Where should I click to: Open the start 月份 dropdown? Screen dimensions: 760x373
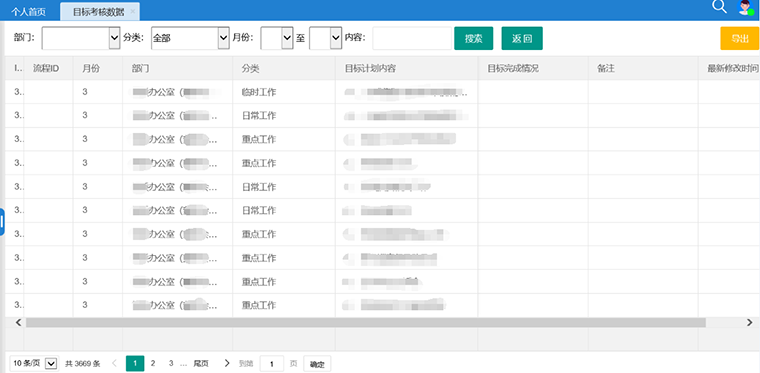[x=277, y=38]
